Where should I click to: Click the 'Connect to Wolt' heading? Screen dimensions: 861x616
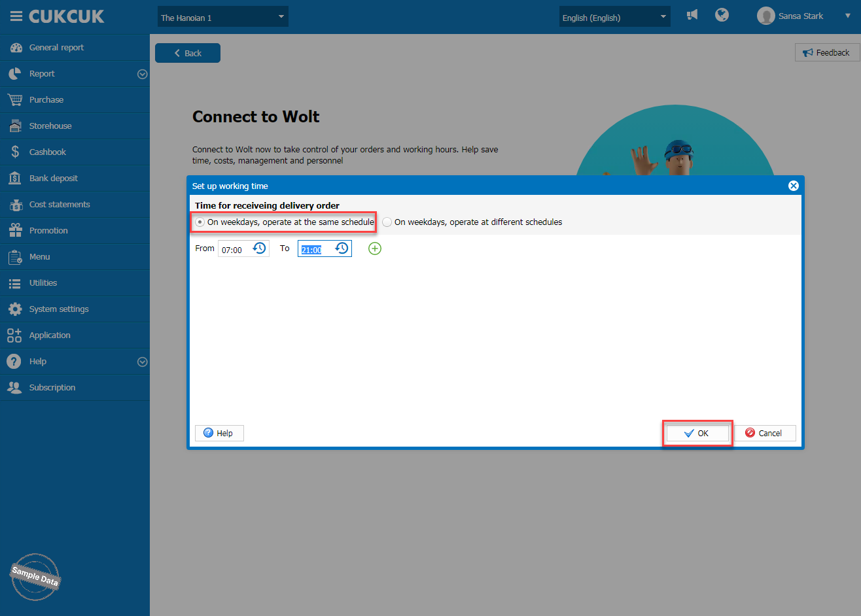click(256, 116)
